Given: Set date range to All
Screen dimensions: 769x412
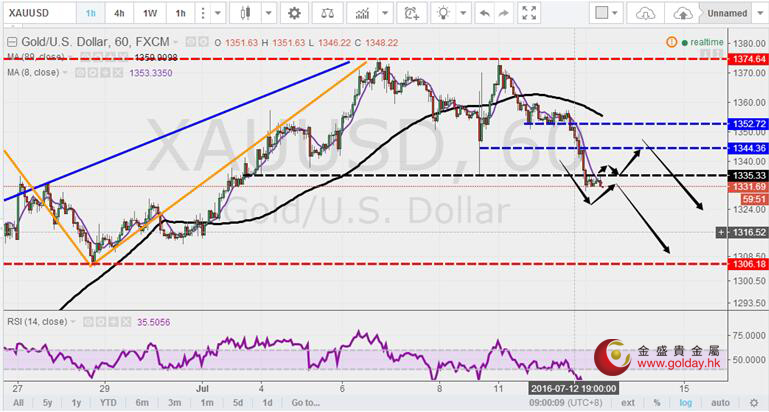Looking at the screenshot, I should (18, 403).
